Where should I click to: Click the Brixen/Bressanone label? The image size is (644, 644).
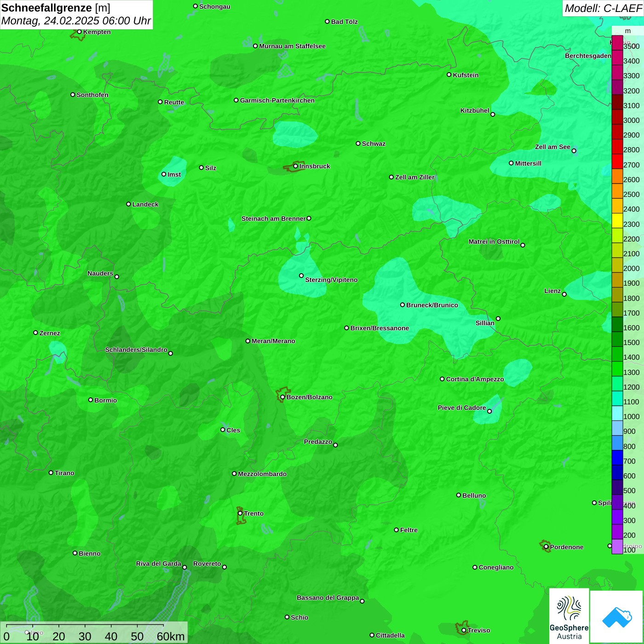click(379, 328)
